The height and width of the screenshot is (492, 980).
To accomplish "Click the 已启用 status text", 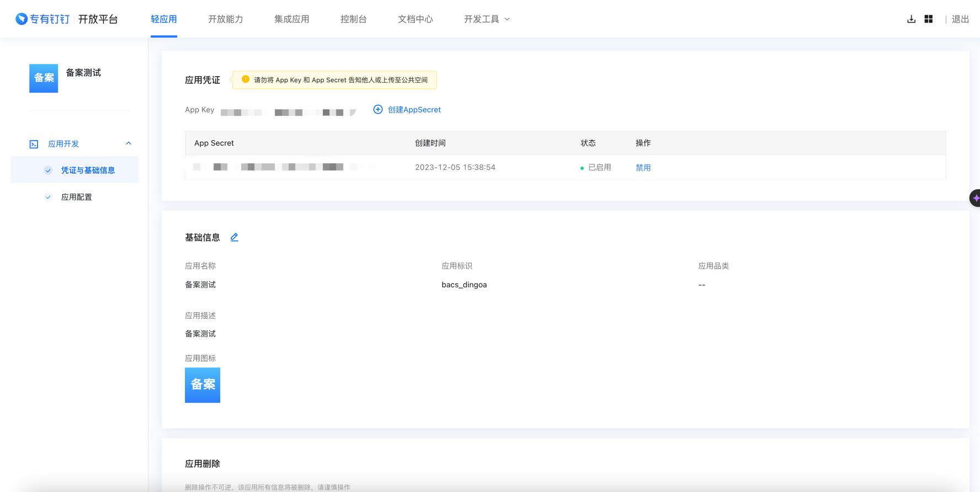I will pyautogui.click(x=600, y=167).
